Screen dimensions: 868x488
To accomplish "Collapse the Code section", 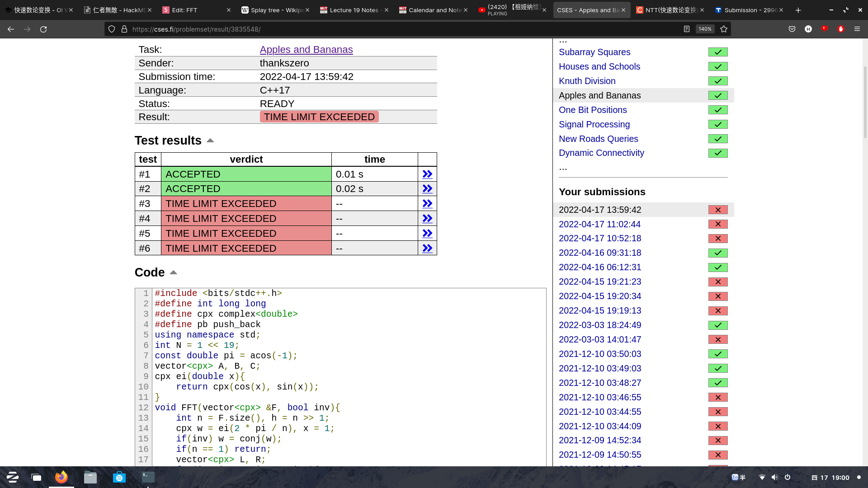I will coord(173,272).
